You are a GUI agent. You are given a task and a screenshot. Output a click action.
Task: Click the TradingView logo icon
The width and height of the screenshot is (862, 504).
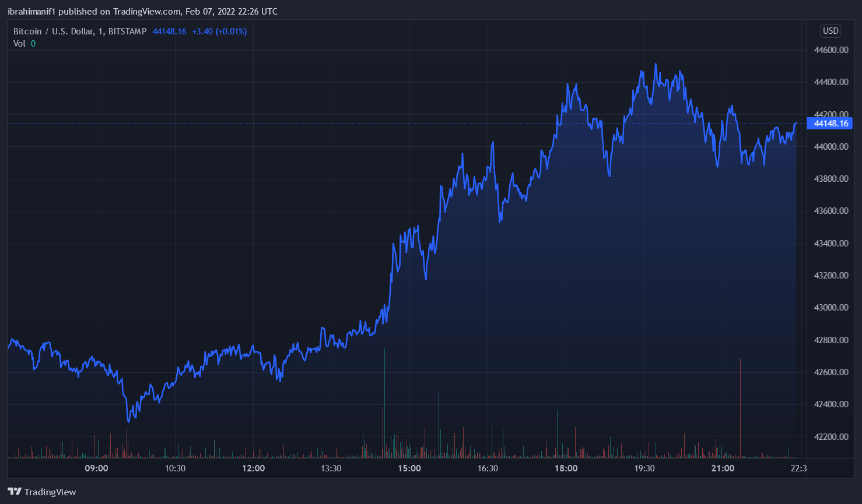[15, 492]
